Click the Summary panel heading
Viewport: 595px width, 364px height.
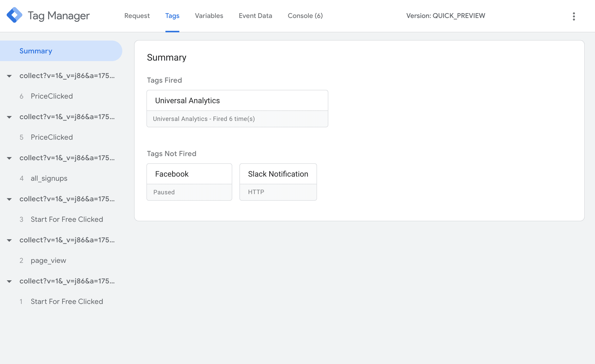click(166, 58)
